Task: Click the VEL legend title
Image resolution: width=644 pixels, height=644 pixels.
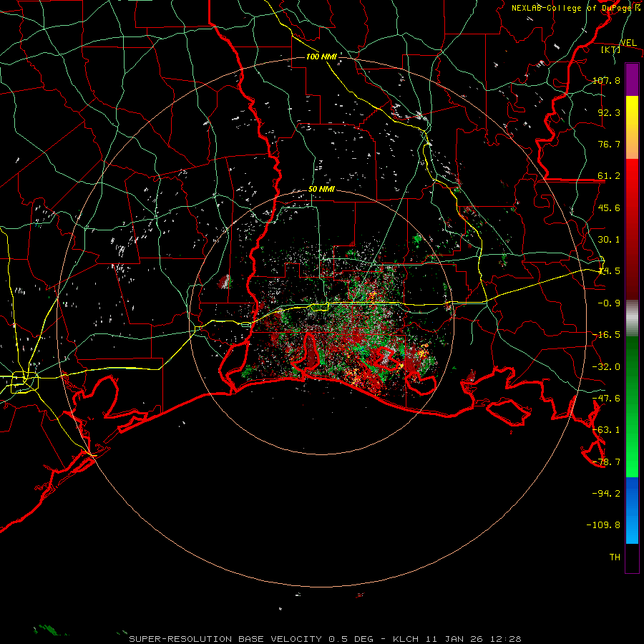Action: [x=628, y=43]
